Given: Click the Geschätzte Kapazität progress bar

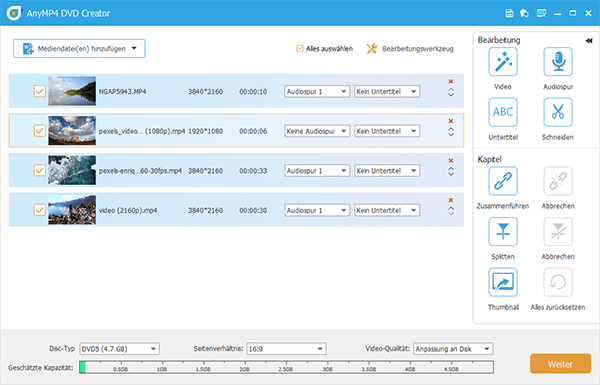Looking at the screenshot, I should point(286,367).
